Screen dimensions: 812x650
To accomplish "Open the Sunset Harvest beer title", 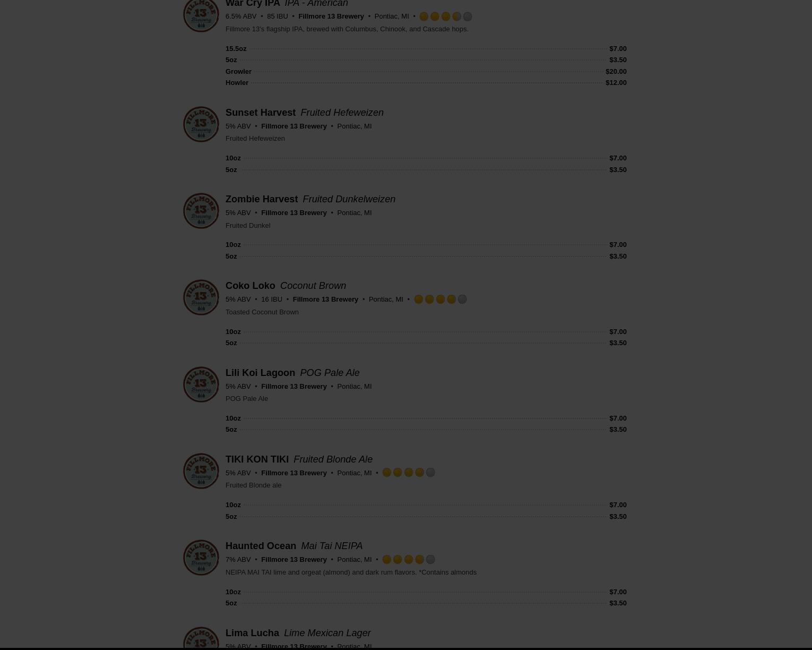I will point(261,113).
